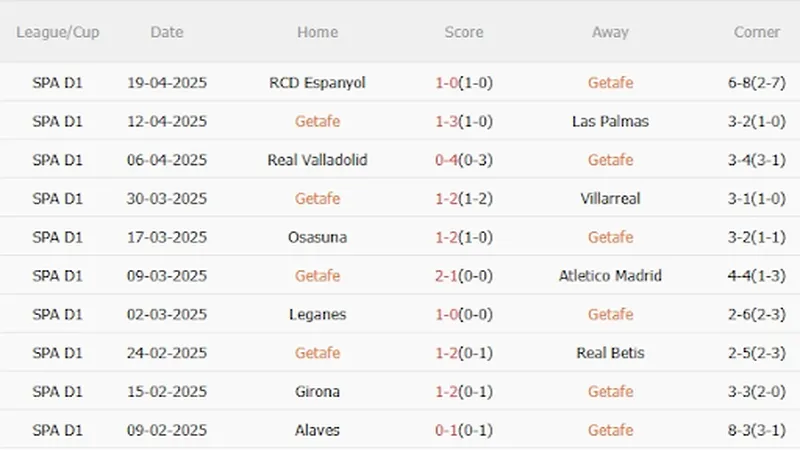Open Osasuna team page
Image resolution: width=800 pixels, height=450 pixels.
(317, 237)
